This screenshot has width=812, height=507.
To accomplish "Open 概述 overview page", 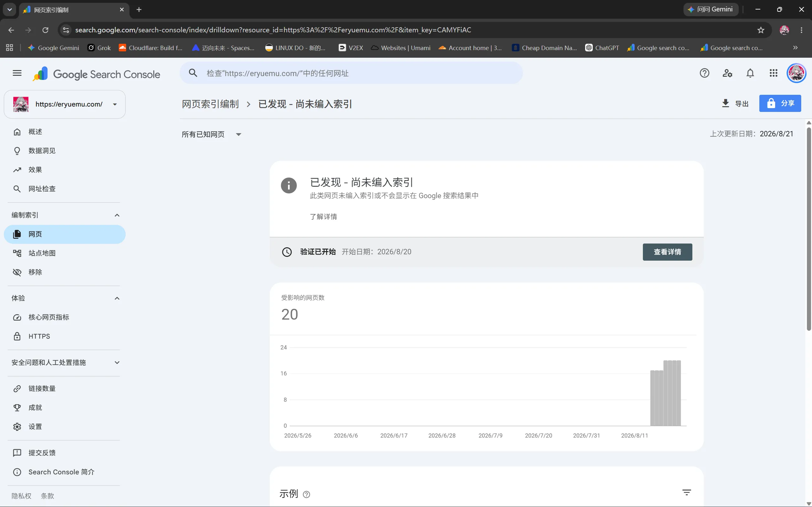I will (65, 132).
